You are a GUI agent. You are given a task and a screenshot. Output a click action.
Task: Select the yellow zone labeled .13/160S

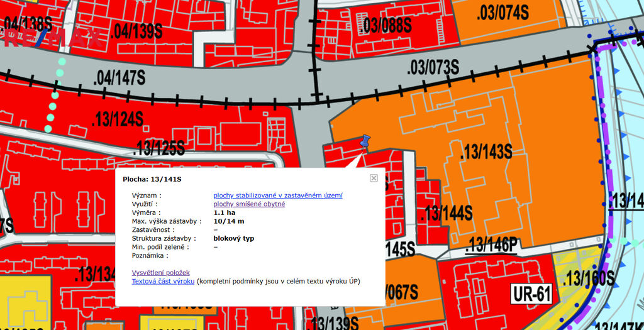[589, 278]
